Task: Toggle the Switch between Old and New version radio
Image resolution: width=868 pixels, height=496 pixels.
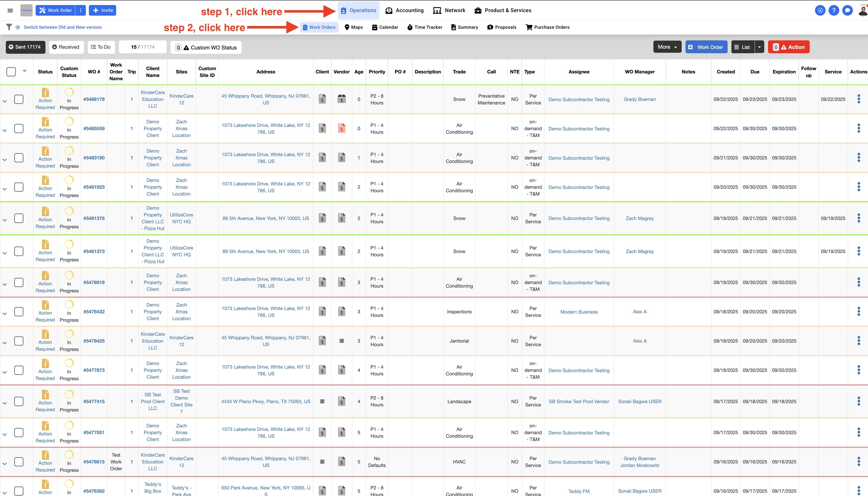Action: pos(18,27)
